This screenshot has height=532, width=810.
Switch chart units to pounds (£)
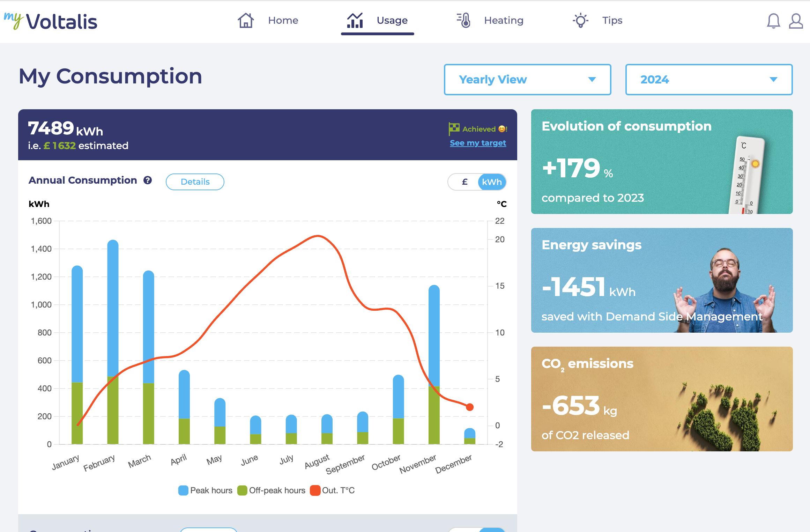pyautogui.click(x=465, y=182)
